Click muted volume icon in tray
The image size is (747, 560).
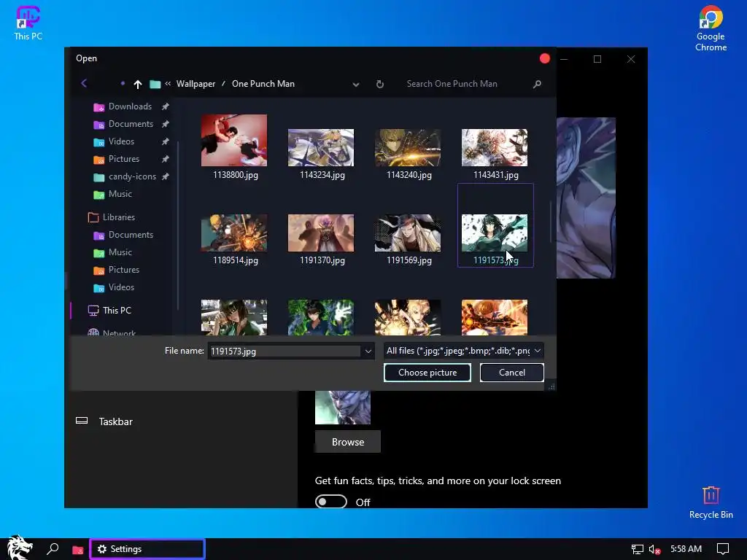coord(654,550)
